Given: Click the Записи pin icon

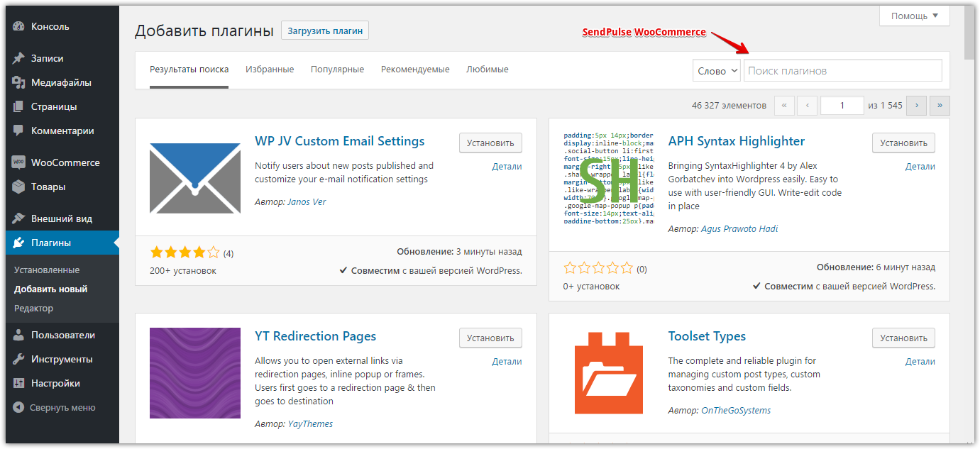Looking at the screenshot, I should 19,58.
